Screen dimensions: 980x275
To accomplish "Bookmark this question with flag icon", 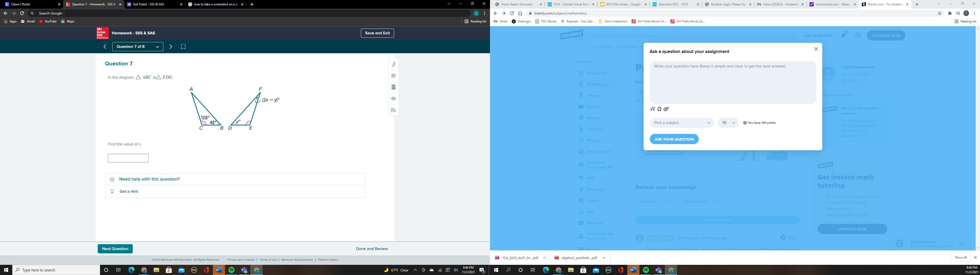I will pos(183,47).
